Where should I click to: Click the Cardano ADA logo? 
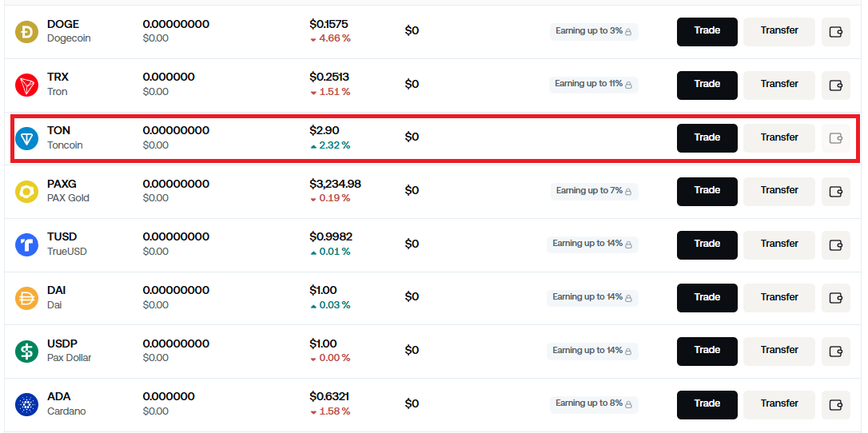point(26,405)
